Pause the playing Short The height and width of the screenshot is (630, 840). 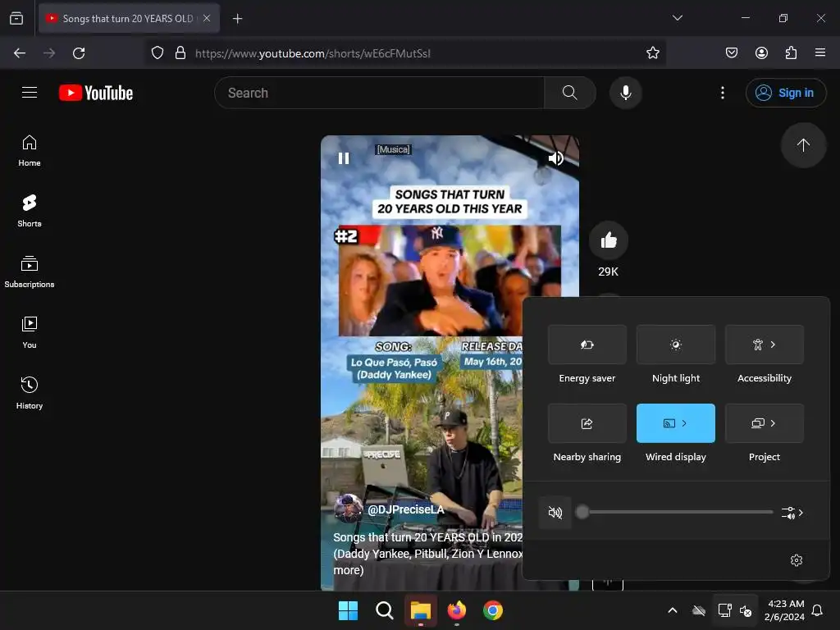[x=344, y=158]
